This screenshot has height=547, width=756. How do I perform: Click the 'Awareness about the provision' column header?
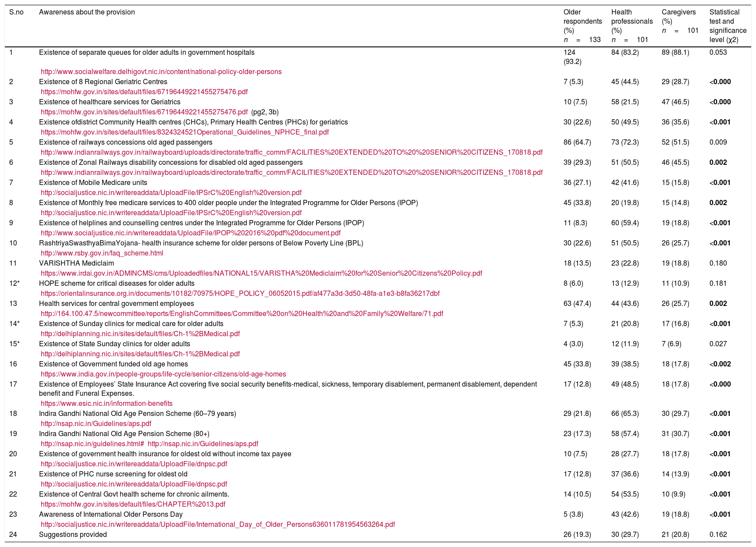click(87, 12)
